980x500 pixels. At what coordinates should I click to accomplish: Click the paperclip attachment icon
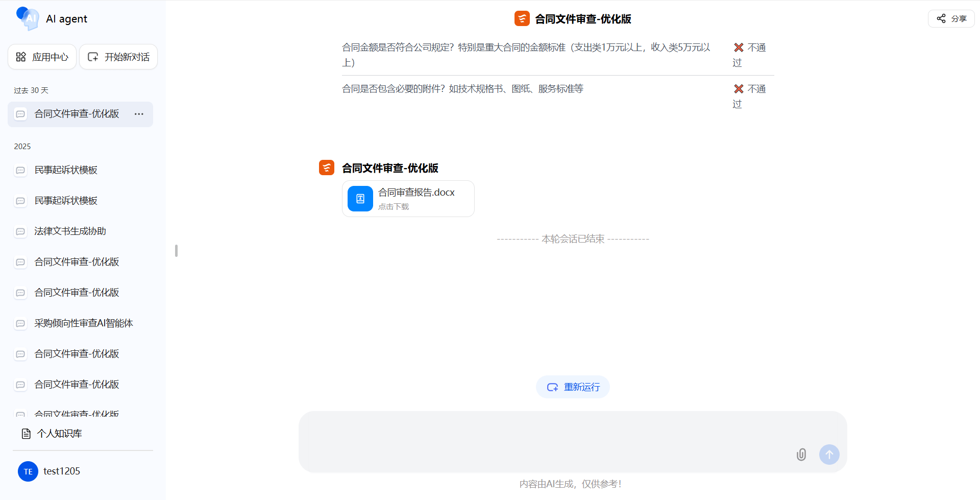[801, 455]
